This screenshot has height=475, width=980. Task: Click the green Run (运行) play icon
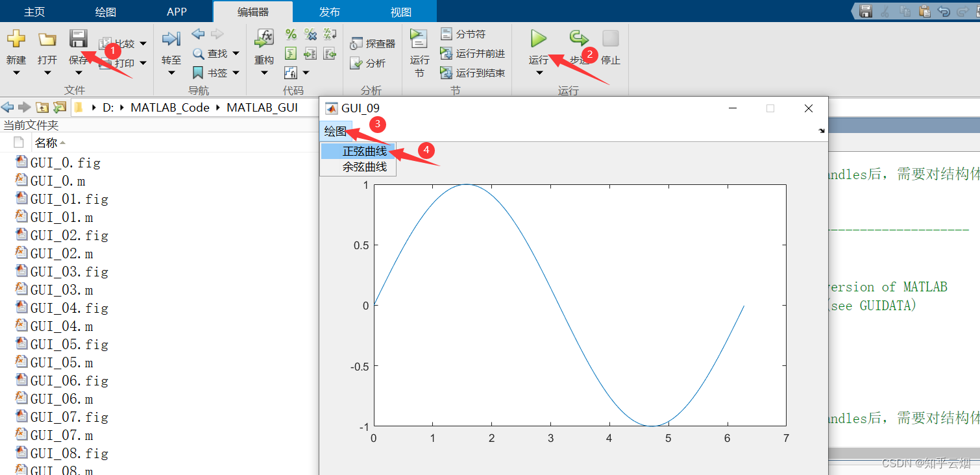click(539, 38)
